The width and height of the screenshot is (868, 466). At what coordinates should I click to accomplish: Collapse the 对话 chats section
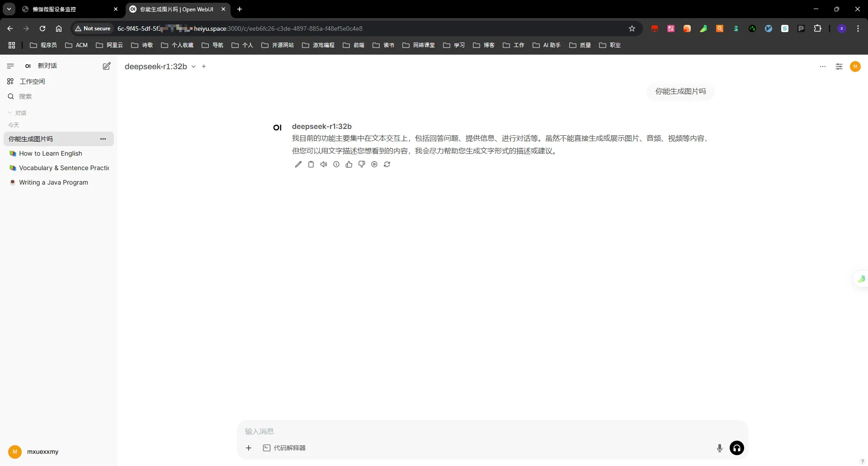pyautogui.click(x=17, y=113)
